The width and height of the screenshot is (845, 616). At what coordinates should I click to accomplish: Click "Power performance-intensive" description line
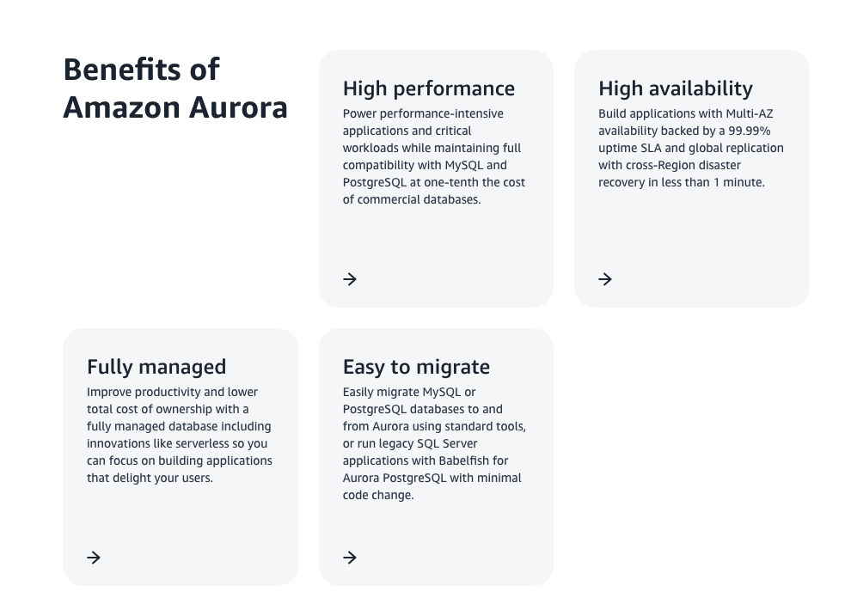[x=423, y=113]
